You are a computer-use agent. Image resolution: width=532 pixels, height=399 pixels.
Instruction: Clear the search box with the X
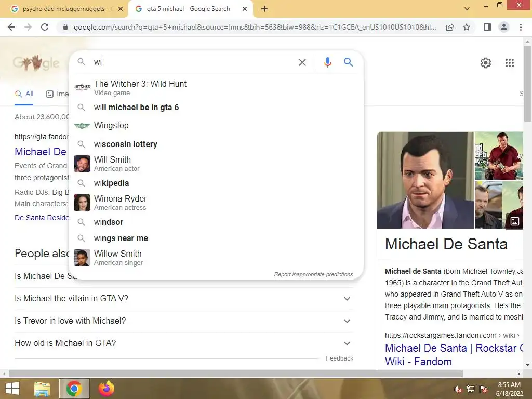tap(302, 62)
